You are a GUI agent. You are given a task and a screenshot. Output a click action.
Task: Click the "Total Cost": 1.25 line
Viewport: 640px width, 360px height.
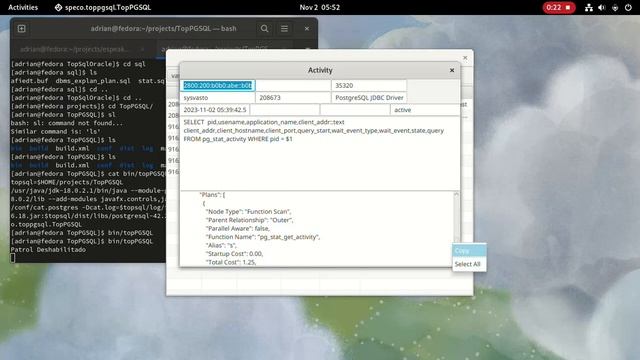(x=231, y=262)
